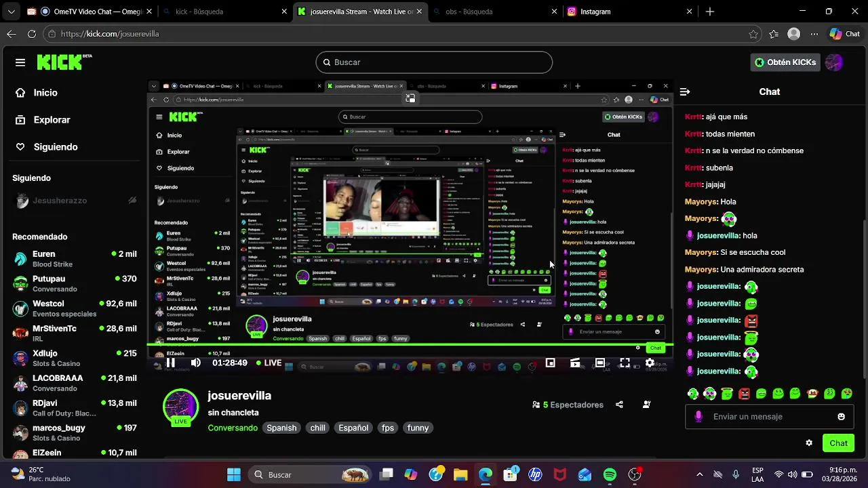Switch to Instagram tab
The width and height of the screenshot is (868, 488).
pos(631,12)
